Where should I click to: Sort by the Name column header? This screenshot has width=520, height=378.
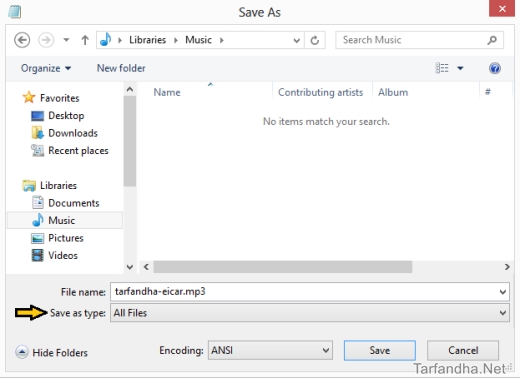coord(167,92)
